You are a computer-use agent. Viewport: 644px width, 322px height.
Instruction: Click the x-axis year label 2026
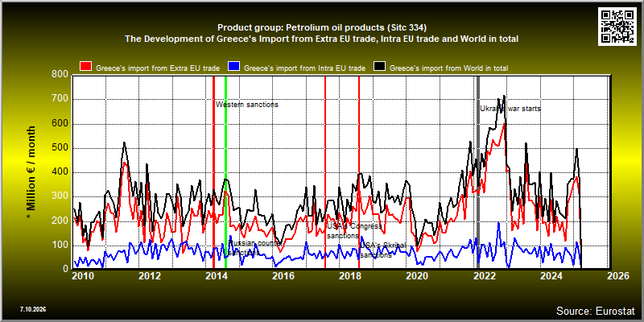click(x=618, y=276)
